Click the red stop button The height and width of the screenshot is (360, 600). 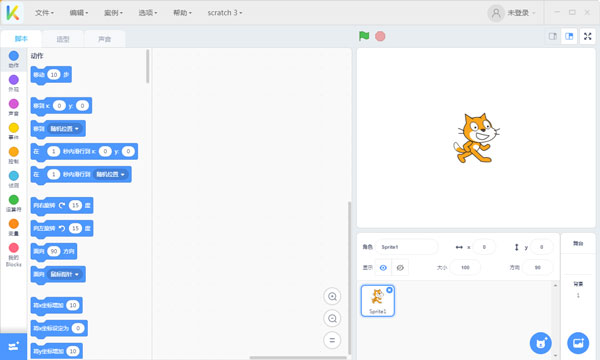tap(380, 36)
